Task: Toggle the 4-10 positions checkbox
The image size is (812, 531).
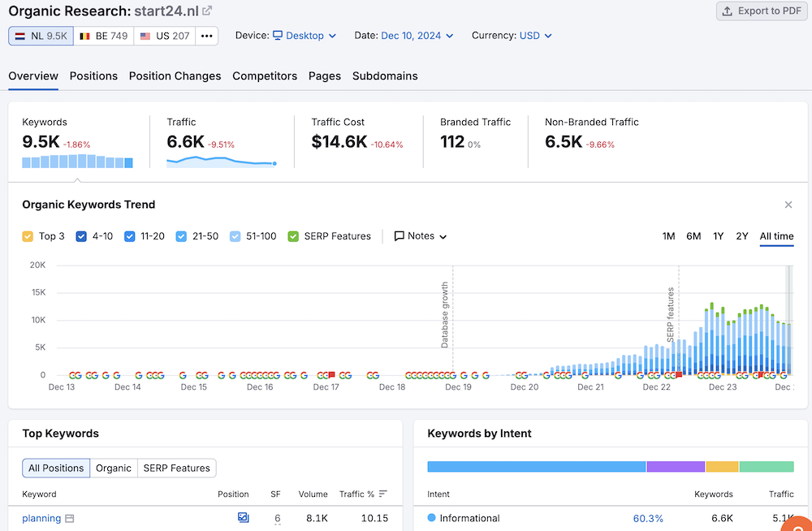Action: click(81, 236)
